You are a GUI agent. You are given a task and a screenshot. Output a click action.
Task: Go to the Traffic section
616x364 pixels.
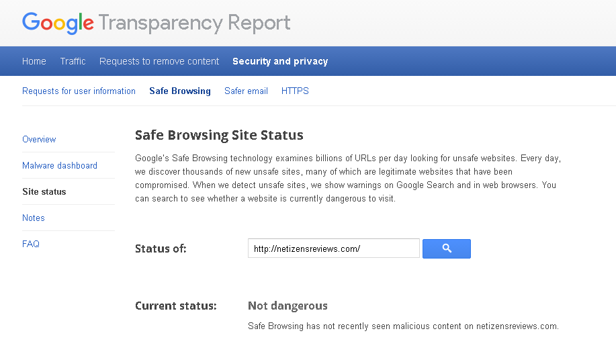(x=73, y=61)
